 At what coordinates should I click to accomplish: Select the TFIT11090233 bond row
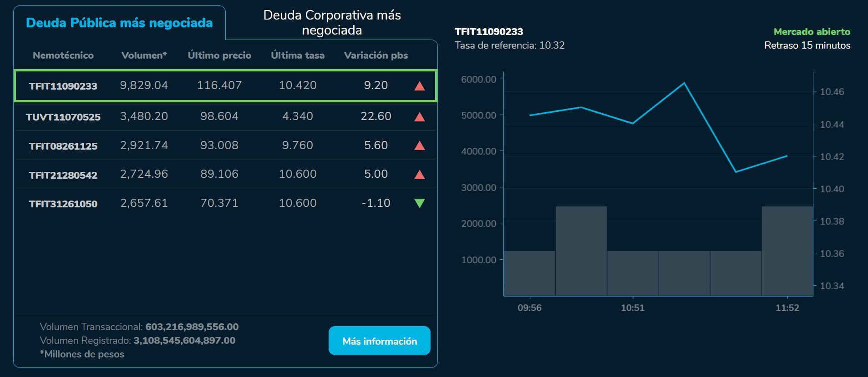point(63,86)
